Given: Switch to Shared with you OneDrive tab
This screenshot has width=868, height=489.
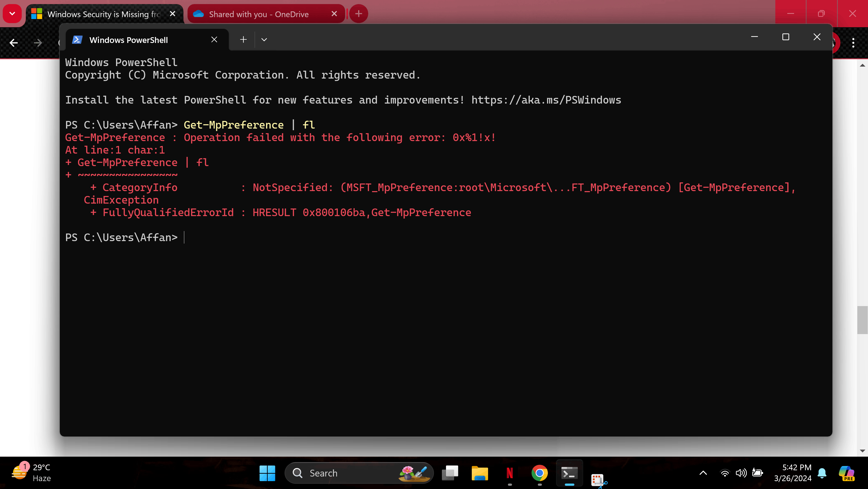Looking at the screenshot, I should 258,14.
